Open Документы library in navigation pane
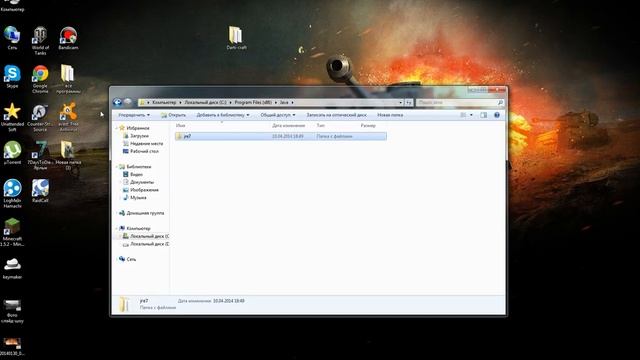Viewport: 640px width, 360px height. point(138,182)
